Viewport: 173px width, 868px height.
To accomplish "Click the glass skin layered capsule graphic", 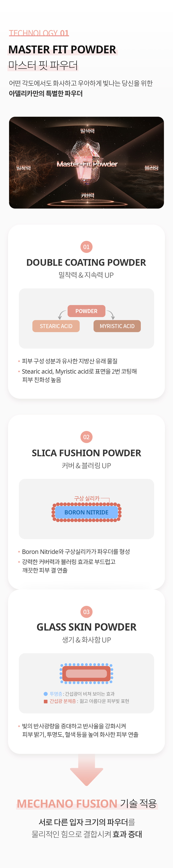I will tap(86, 674).
